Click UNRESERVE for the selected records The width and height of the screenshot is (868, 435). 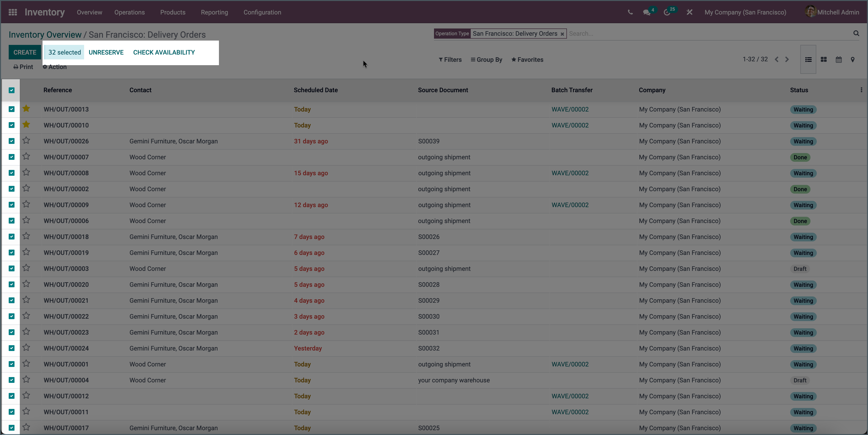click(x=106, y=52)
